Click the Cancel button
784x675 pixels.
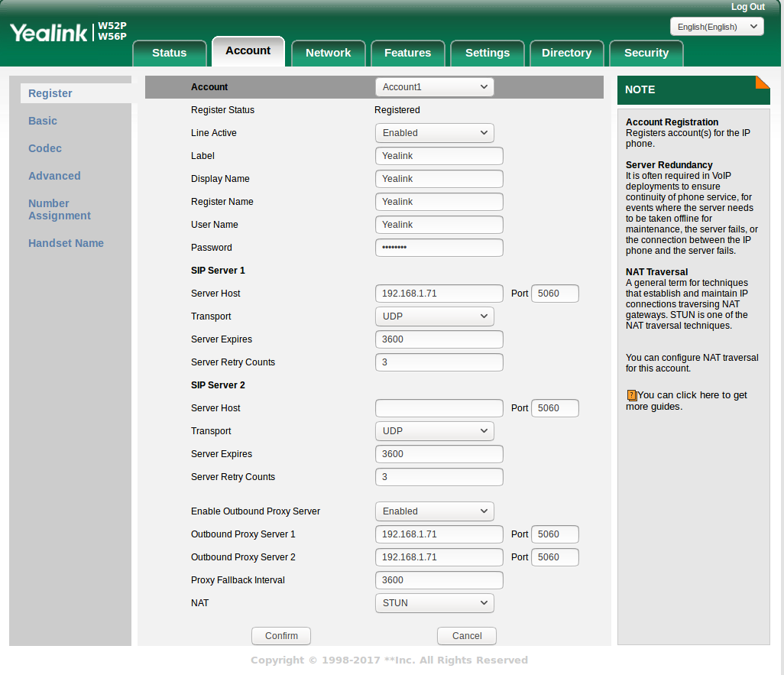tap(466, 636)
